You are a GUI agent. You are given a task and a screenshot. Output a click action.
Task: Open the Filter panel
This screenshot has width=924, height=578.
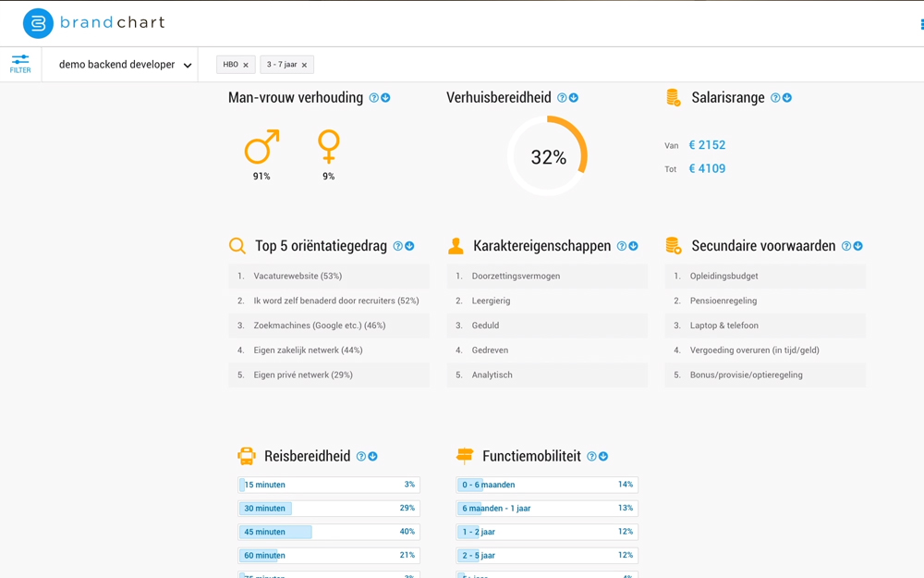tap(20, 64)
